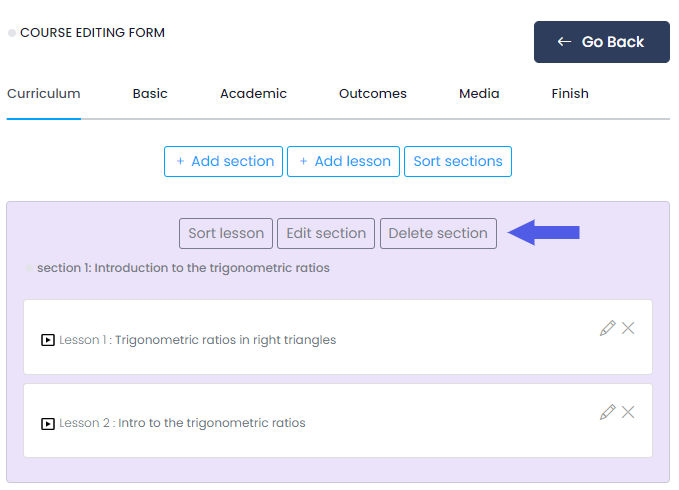Screen dimensions: 679x490
Task: Remove Lesson 2 using the X icon
Action: tap(628, 412)
